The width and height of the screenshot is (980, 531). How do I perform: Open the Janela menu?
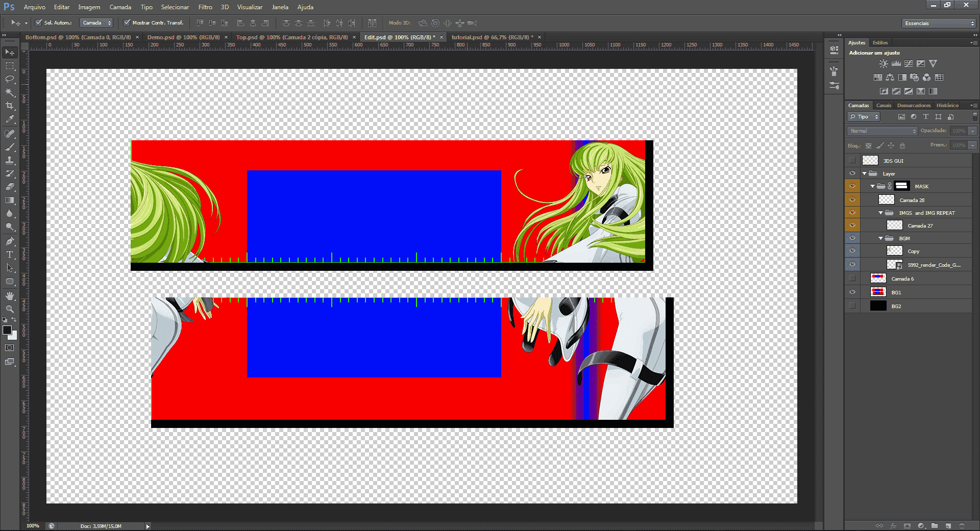coord(280,7)
